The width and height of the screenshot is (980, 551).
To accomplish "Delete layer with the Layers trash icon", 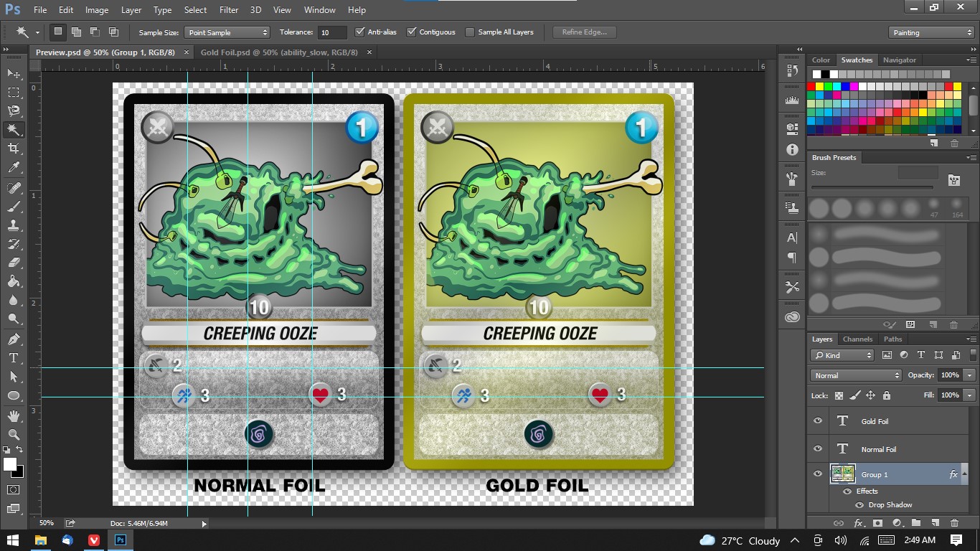I will (x=954, y=523).
